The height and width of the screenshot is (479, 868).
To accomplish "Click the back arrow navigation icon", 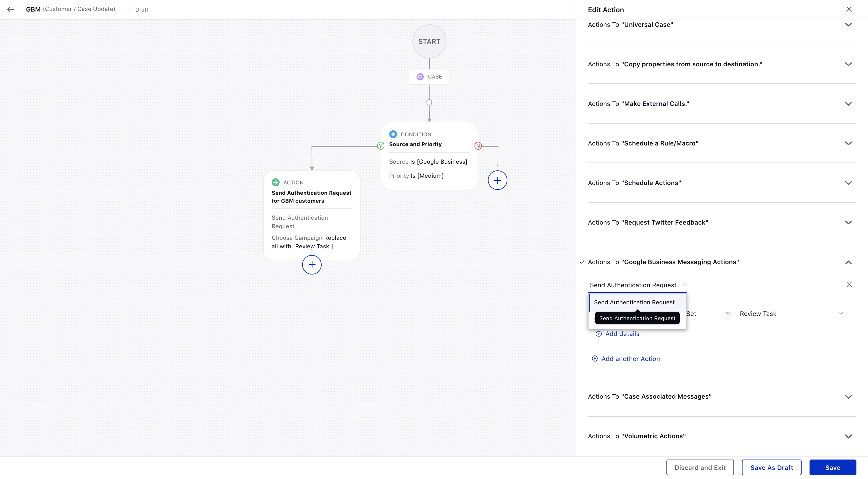I will (11, 9).
